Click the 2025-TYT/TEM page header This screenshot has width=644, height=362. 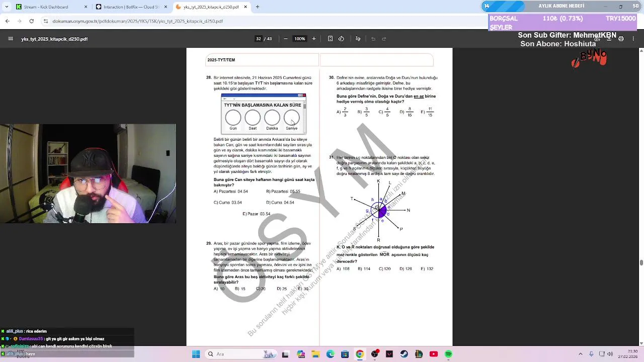point(221,60)
